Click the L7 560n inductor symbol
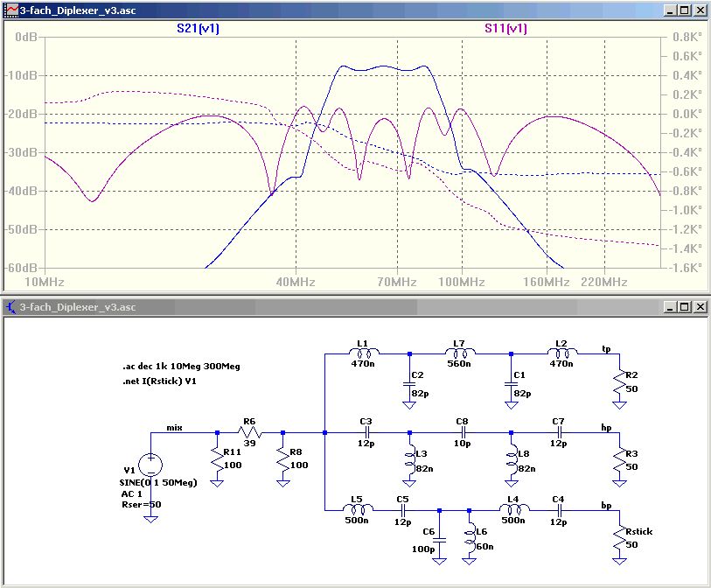 pos(460,353)
